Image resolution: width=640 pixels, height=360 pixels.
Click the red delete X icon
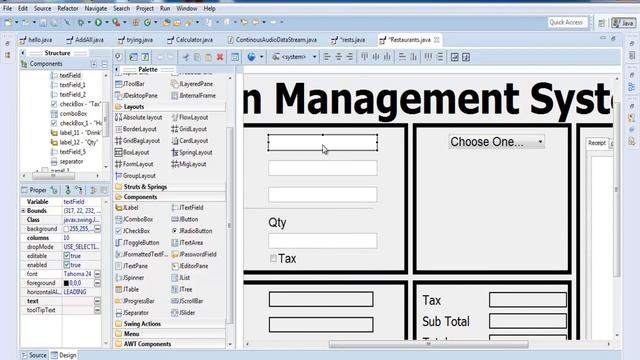click(x=220, y=57)
